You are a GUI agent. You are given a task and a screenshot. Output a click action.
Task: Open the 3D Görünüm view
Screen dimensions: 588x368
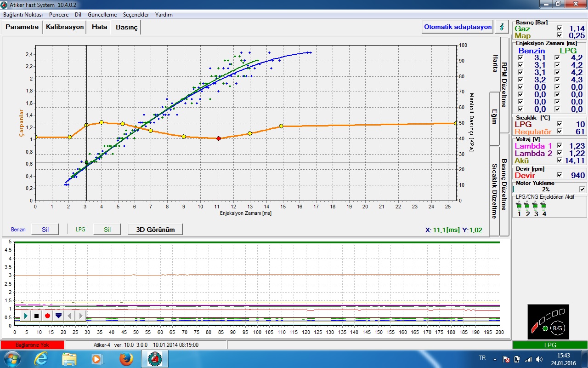(155, 229)
